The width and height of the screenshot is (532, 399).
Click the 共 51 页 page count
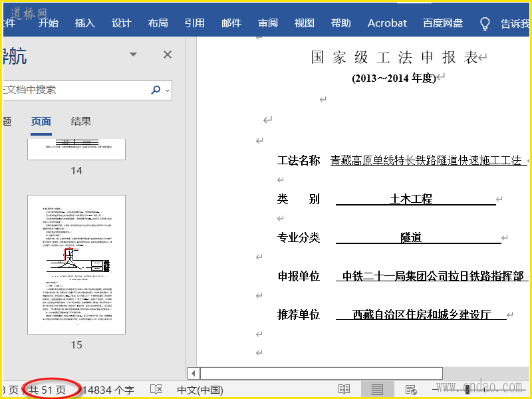coord(47,390)
